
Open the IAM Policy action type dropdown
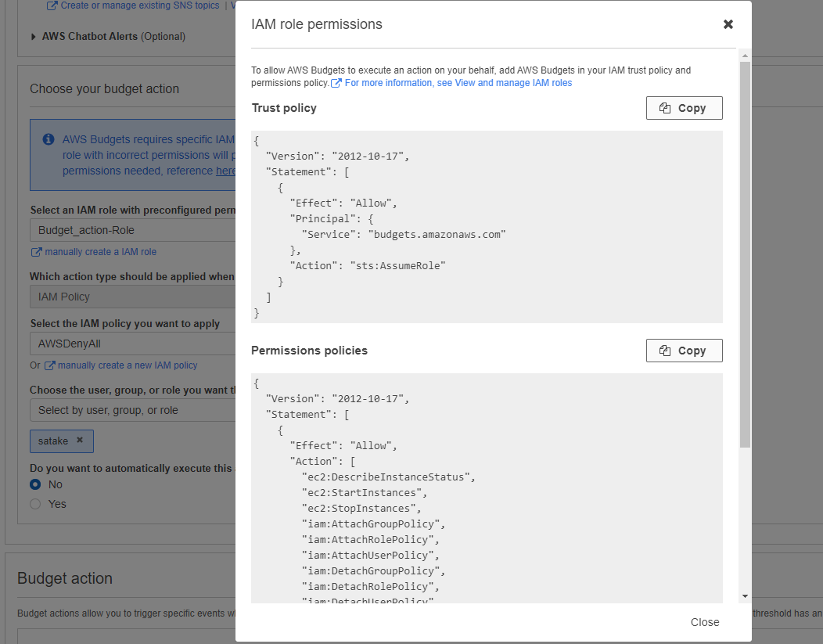click(x=133, y=297)
